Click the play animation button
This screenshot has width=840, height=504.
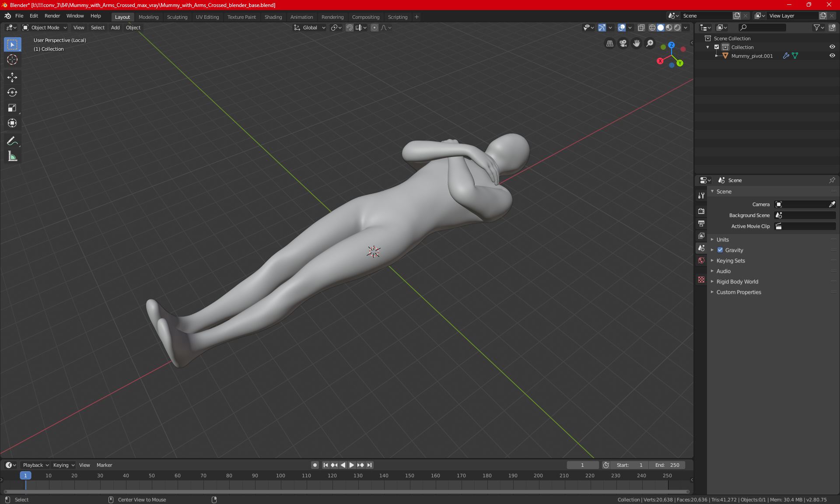pyautogui.click(x=352, y=465)
